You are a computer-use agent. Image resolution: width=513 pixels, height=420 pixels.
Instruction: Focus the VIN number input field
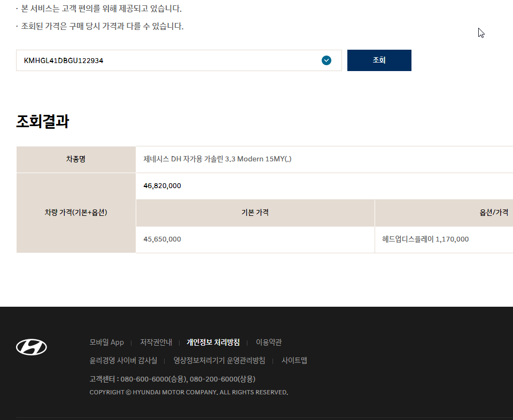click(166, 60)
